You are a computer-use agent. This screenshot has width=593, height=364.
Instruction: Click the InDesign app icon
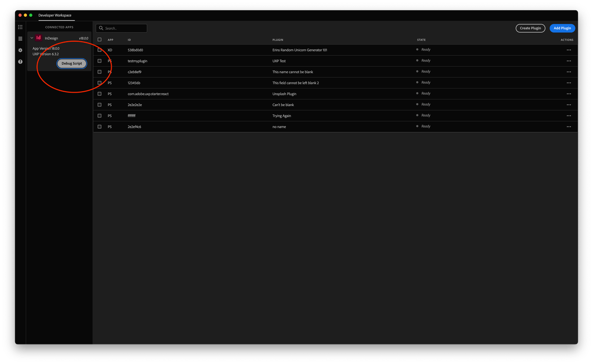[x=39, y=38]
